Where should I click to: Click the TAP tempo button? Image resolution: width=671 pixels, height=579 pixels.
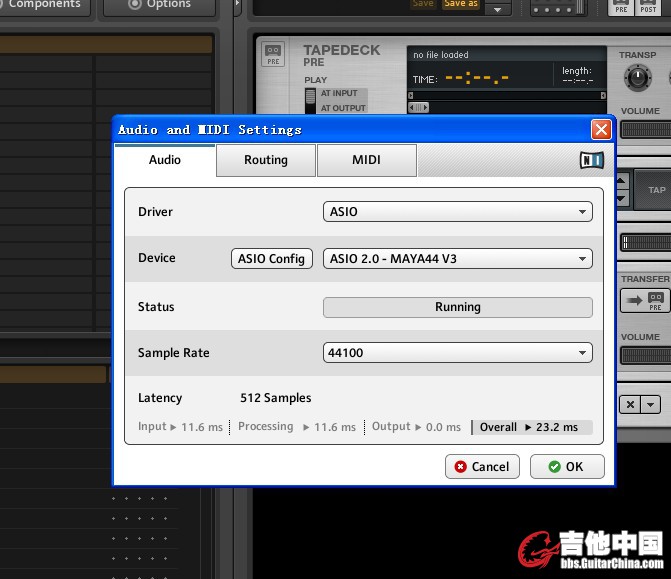[x=653, y=190]
